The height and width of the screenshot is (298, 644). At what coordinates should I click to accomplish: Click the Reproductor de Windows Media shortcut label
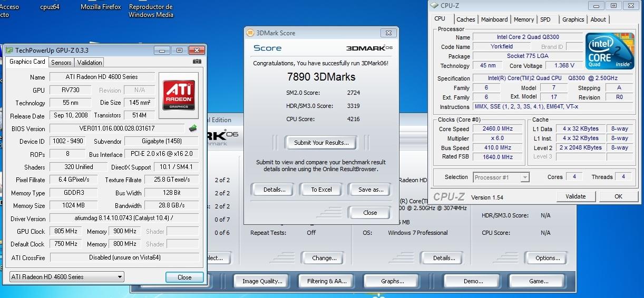151,11
